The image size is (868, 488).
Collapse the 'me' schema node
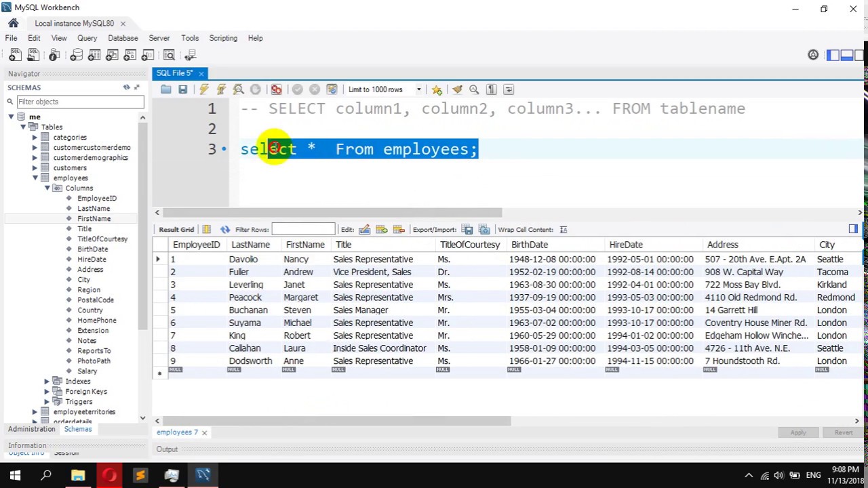click(12, 117)
